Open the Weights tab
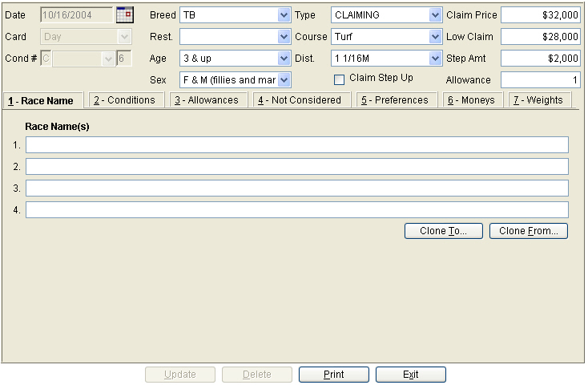Viewport: 588px width, 385px height. (x=539, y=100)
